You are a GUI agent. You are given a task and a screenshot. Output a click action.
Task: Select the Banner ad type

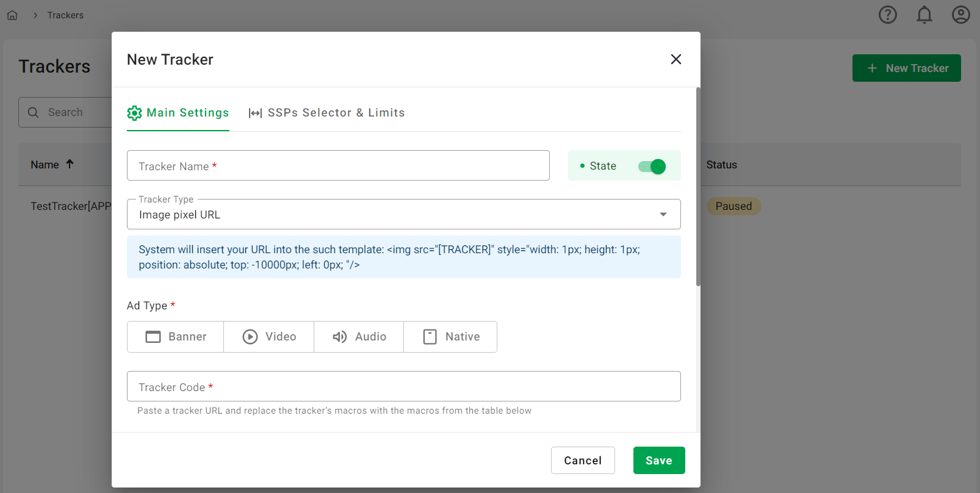tap(176, 337)
